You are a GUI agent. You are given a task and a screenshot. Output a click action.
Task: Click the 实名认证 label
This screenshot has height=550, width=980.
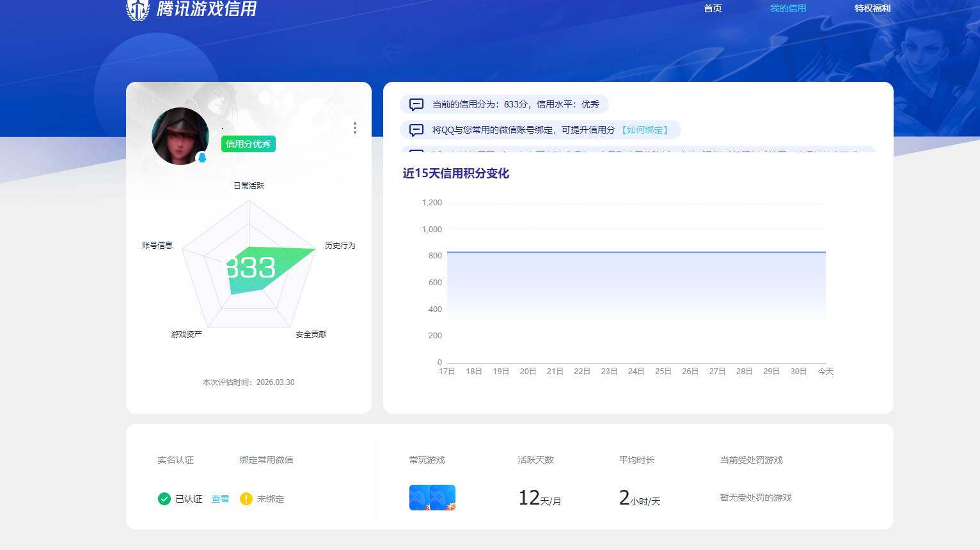point(175,460)
